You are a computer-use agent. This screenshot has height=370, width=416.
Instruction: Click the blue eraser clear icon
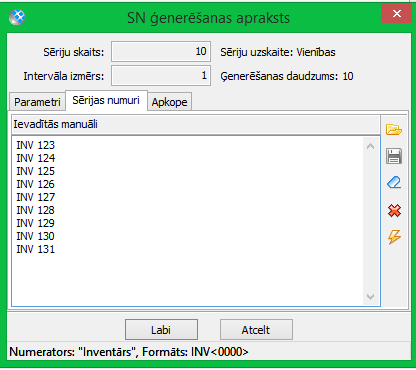394,183
